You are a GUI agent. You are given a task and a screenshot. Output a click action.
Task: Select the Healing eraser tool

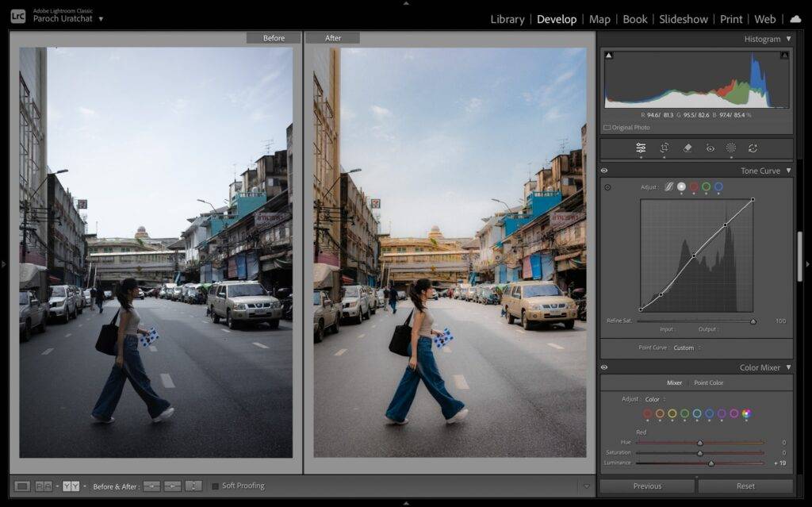[x=688, y=148]
